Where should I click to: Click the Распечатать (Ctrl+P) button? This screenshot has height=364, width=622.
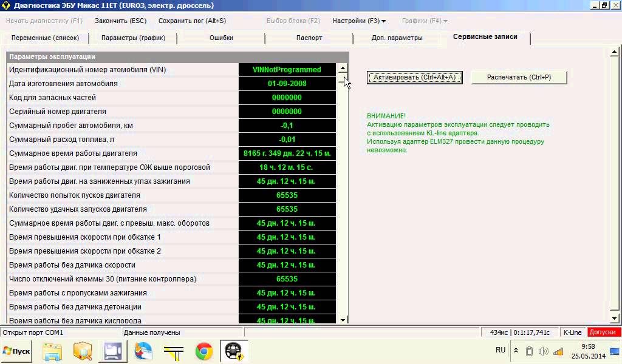point(519,77)
